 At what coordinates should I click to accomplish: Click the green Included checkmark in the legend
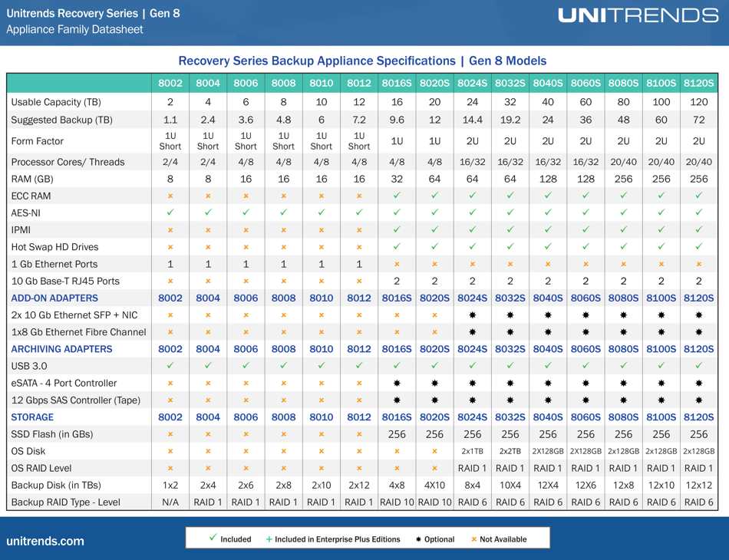(213, 539)
